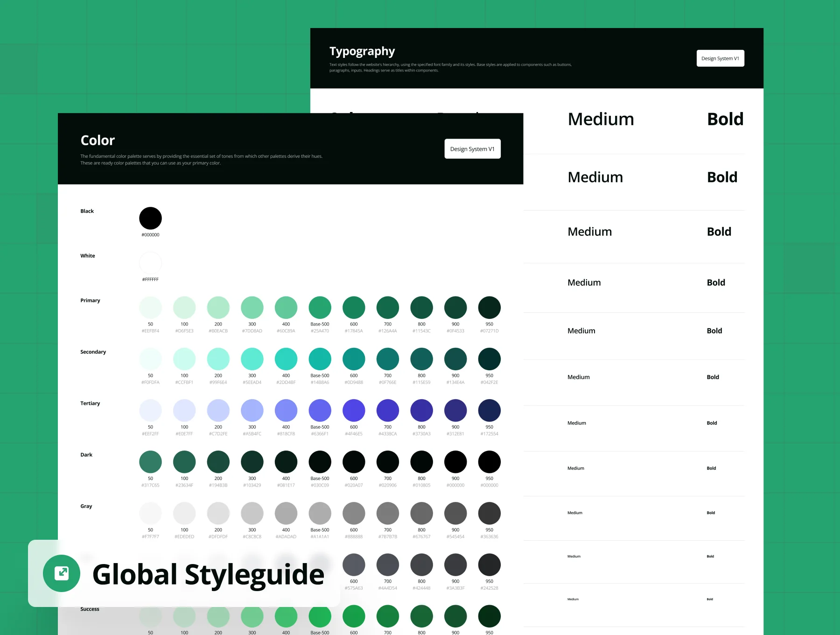Choose Dark Base-500 swatch #030C09
The width and height of the screenshot is (840, 635).
(x=320, y=462)
